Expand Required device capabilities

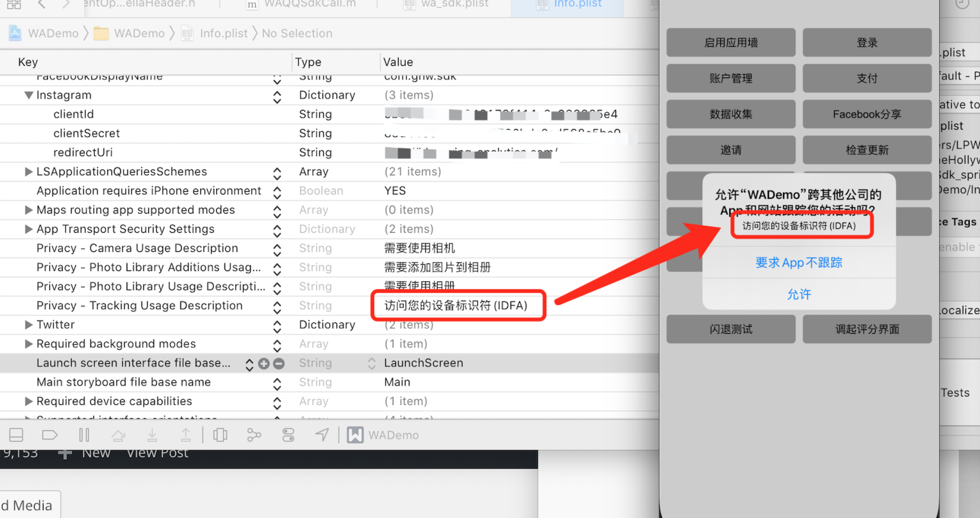(x=28, y=401)
